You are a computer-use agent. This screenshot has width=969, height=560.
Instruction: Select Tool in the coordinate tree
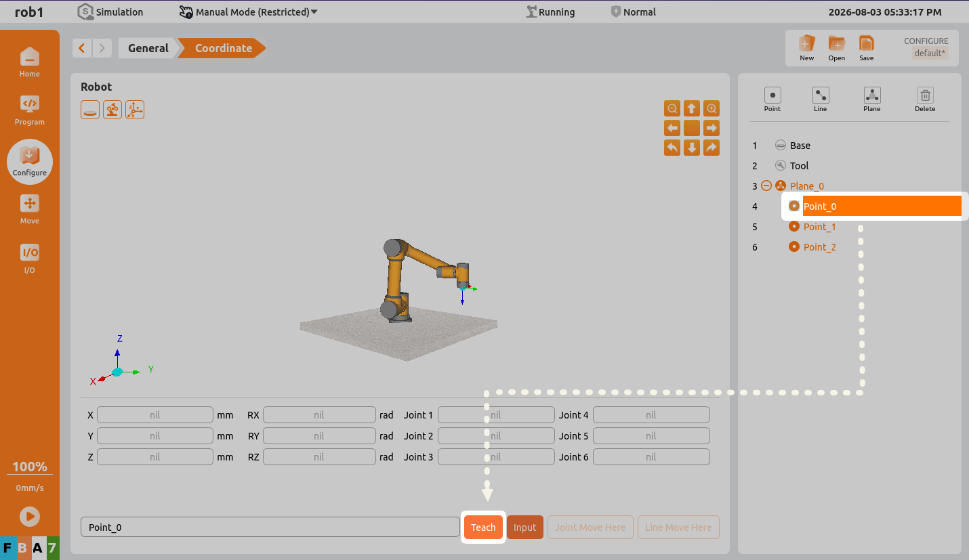point(800,166)
